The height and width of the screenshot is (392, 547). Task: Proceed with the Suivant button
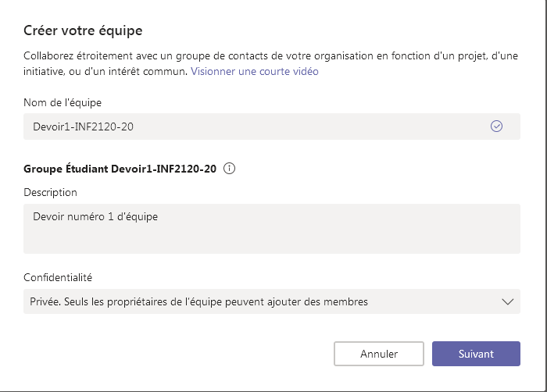click(476, 354)
